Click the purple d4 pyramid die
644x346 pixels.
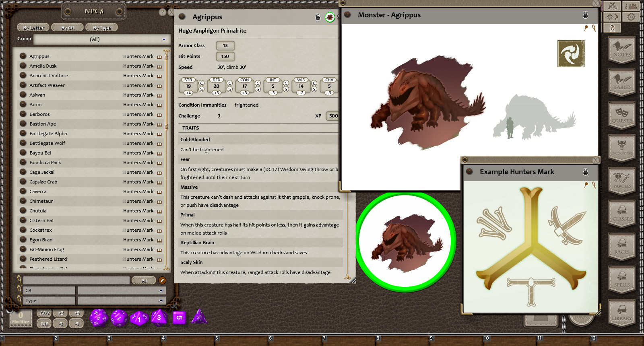[199, 317]
